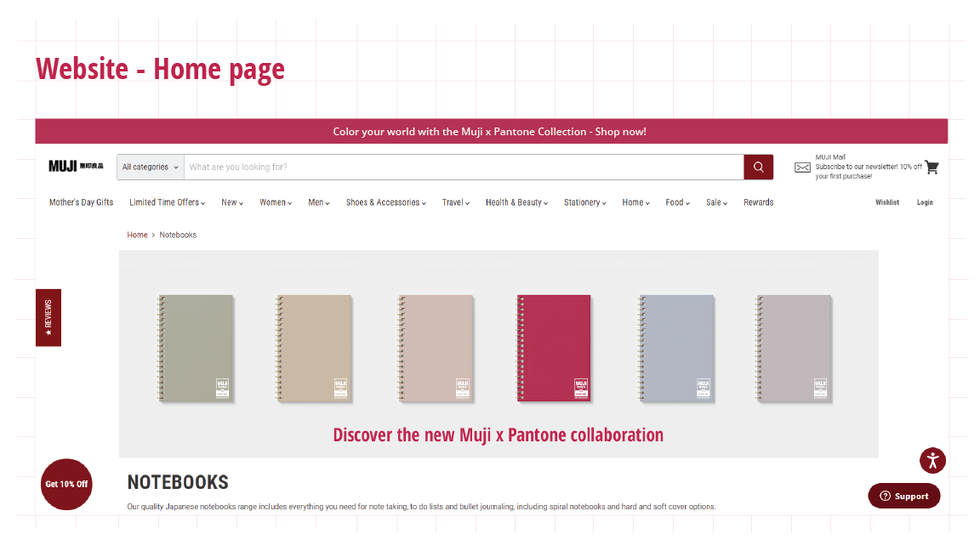Expand the New menu
Screen dimensions: 980x551
(232, 202)
